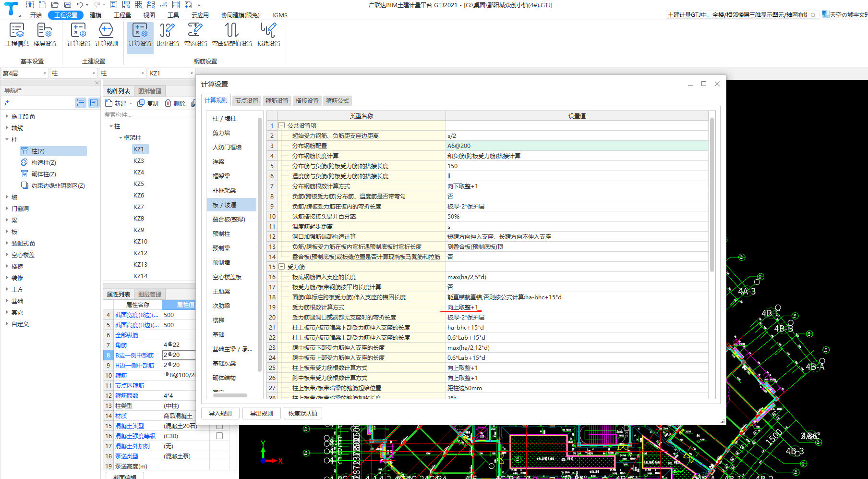868x479 pixels.
Task: Select 剪力墙 in category list
Action: pyautogui.click(x=221, y=133)
